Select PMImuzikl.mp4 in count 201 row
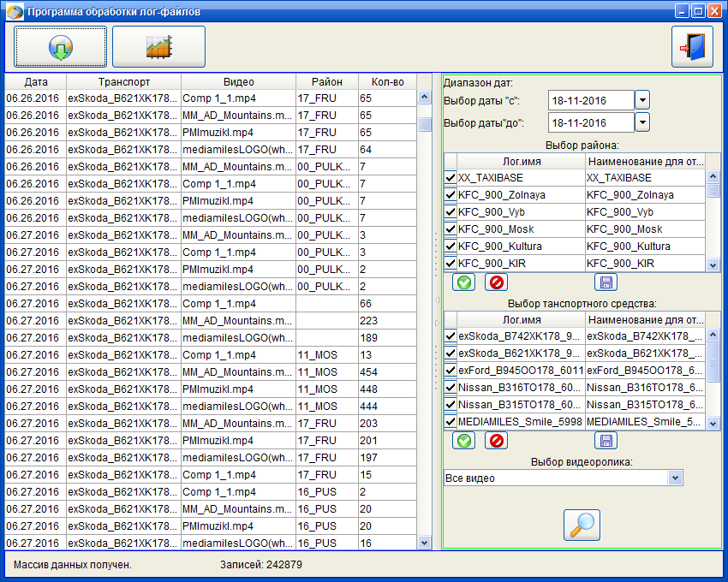Image resolution: width=728 pixels, height=582 pixels. [x=239, y=441]
